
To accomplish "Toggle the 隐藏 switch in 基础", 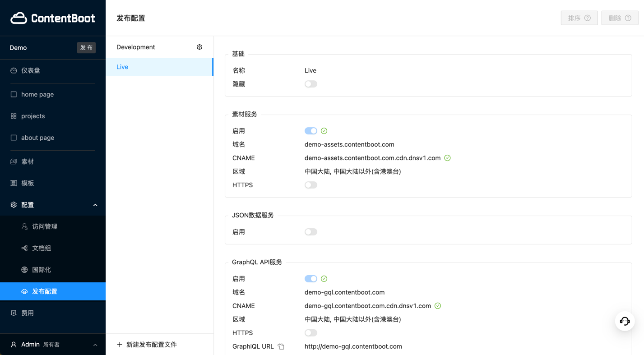I will tap(311, 84).
